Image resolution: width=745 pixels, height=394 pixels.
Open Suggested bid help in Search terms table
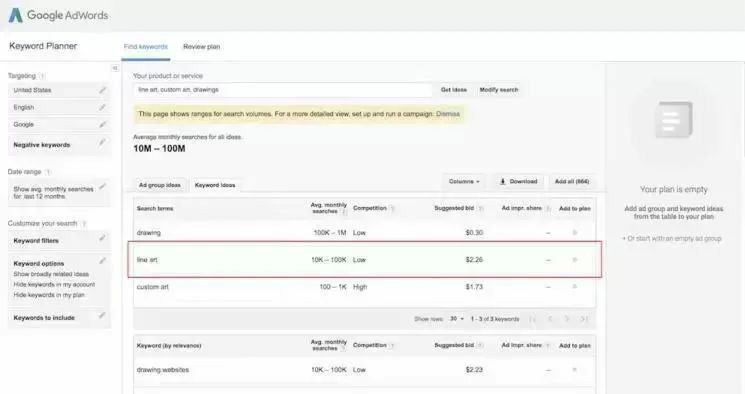(480, 209)
